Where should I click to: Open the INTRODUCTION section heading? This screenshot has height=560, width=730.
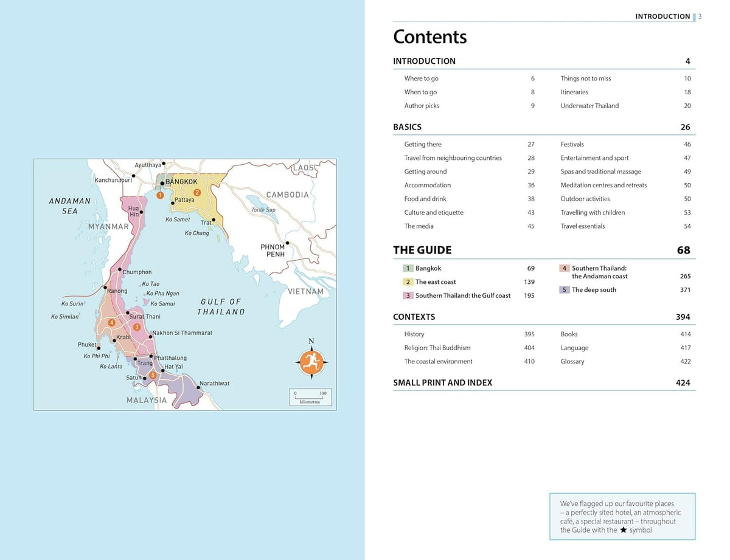point(425,61)
